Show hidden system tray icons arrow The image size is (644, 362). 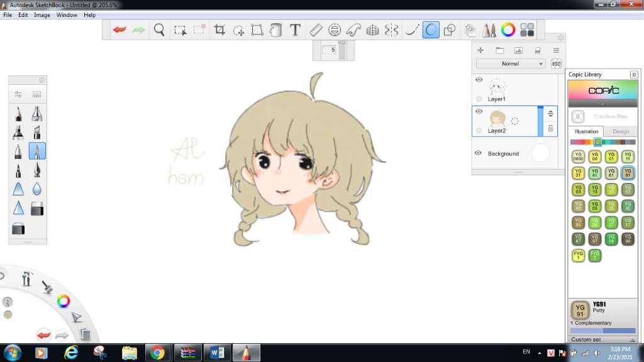point(539,353)
